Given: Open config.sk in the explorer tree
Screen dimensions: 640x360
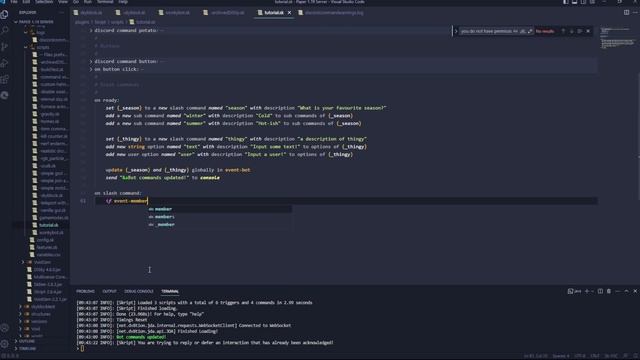Looking at the screenshot, I should point(45,240).
